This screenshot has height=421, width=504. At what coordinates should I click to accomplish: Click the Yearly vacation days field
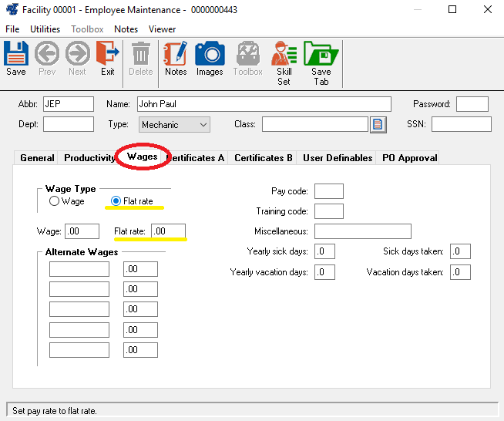tap(324, 272)
